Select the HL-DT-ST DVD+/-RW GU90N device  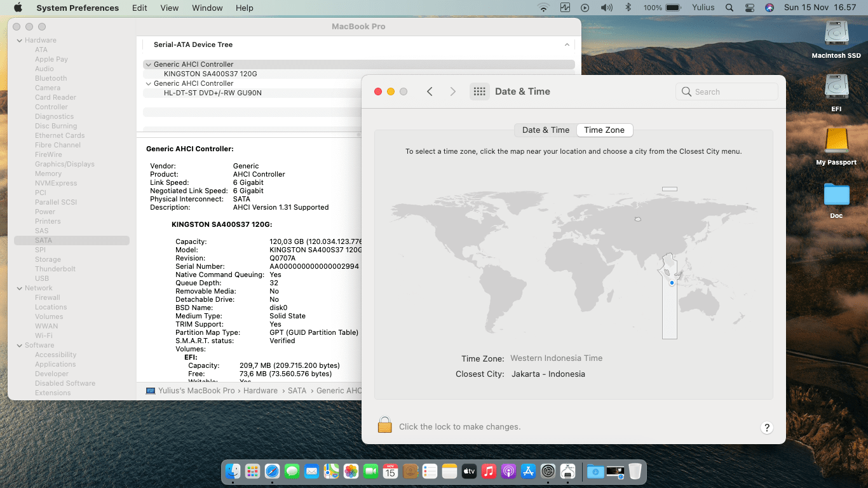212,93
